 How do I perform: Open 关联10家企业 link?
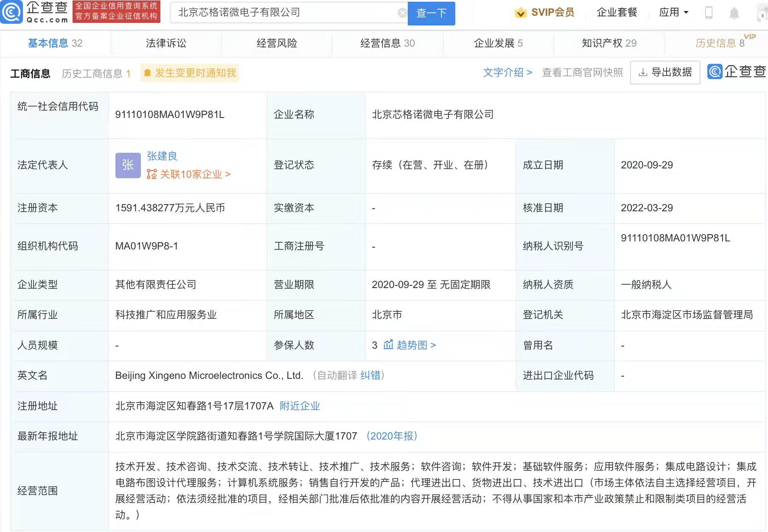[189, 174]
